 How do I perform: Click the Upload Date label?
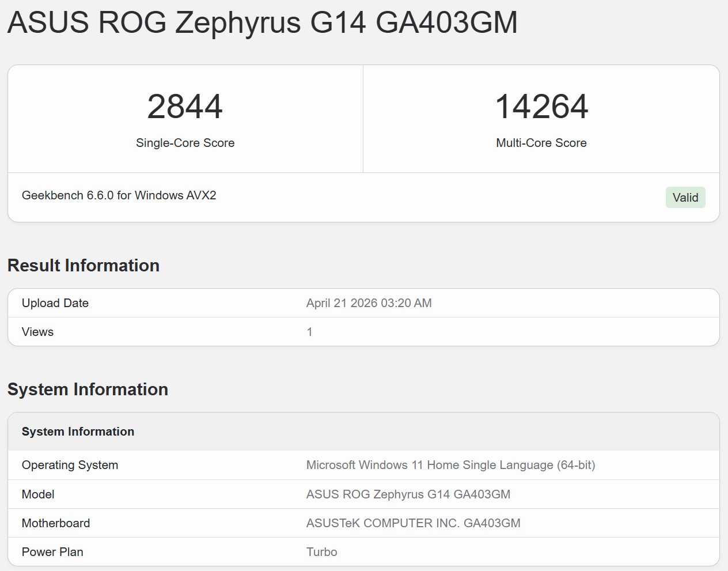(x=55, y=303)
